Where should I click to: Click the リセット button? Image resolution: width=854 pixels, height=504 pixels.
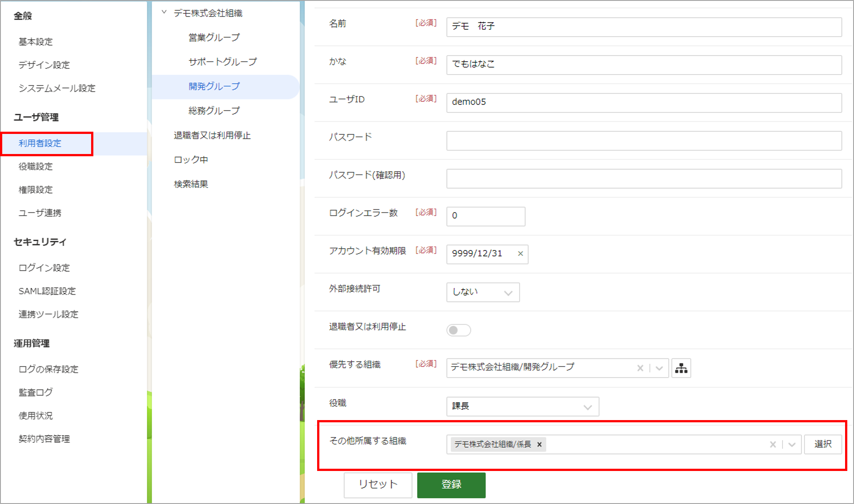coord(378,485)
